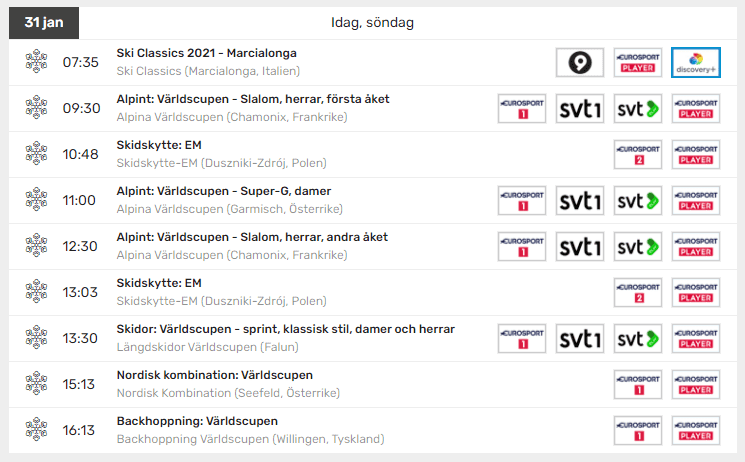Image resolution: width=745 pixels, height=462 pixels.
Task: Click SVT1 logo for Falun sprint
Action: point(580,338)
